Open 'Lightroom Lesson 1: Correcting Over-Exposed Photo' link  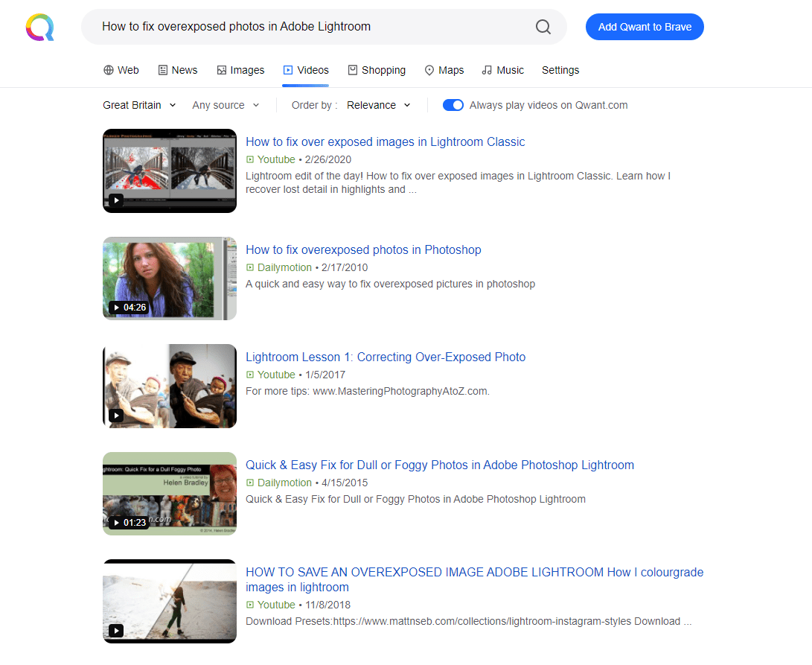coord(386,357)
